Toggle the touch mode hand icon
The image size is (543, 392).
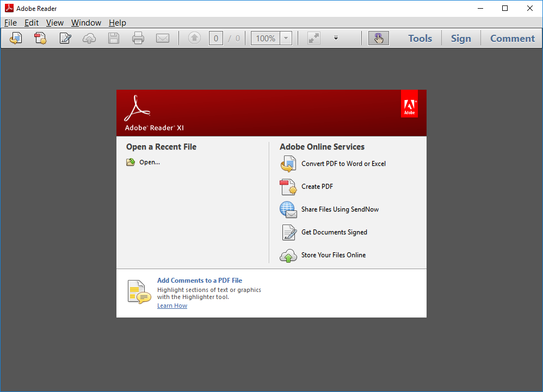(x=379, y=38)
